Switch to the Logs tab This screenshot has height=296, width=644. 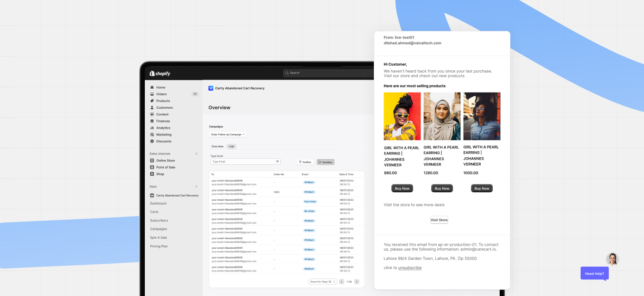pos(232,146)
